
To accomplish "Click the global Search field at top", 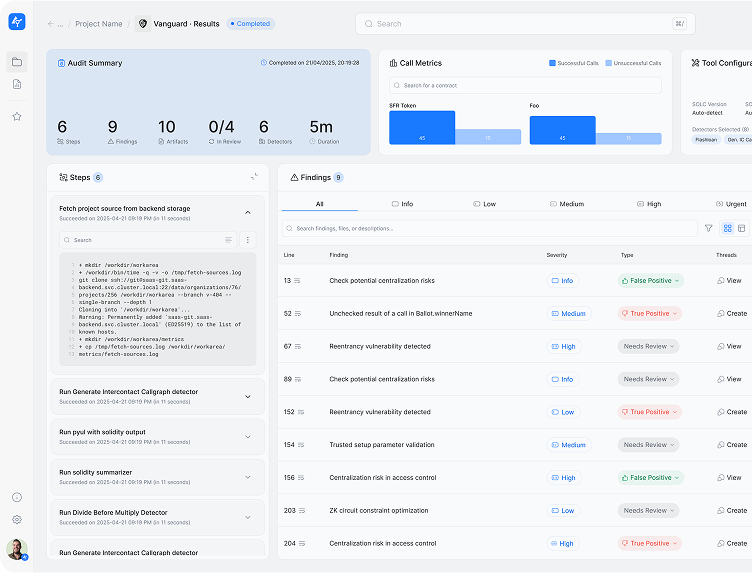I will [525, 23].
